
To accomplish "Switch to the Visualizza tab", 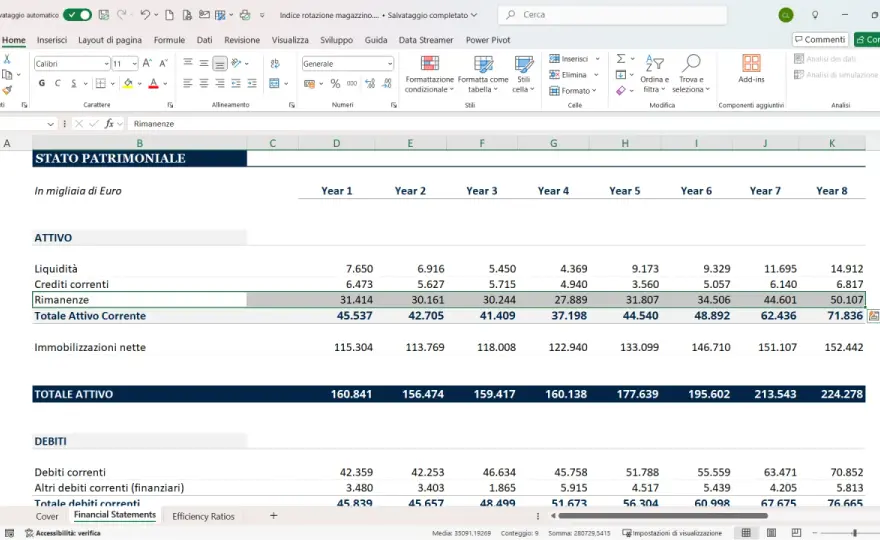I will (x=290, y=40).
